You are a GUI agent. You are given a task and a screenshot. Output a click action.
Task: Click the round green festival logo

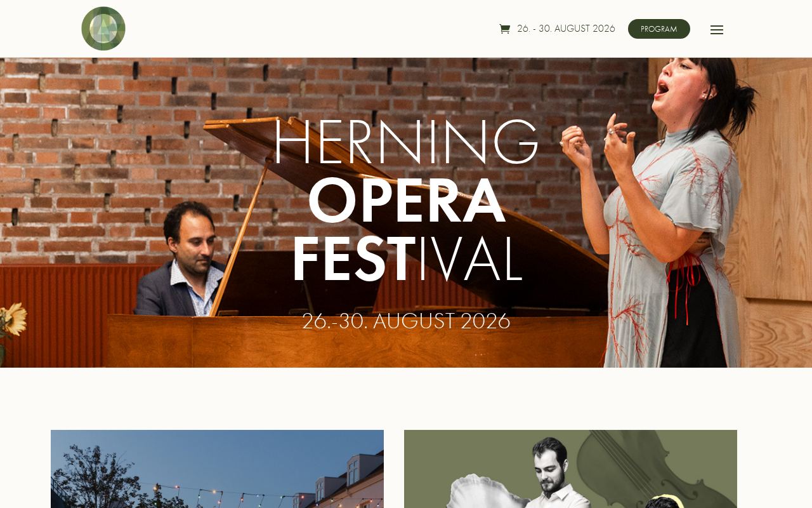point(103,29)
